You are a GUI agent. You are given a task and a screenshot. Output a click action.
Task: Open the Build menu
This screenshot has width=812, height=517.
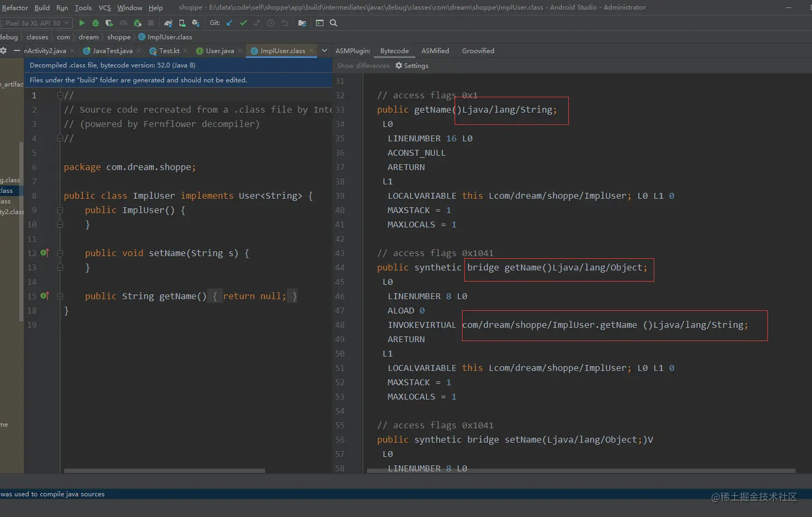[42, 8]
